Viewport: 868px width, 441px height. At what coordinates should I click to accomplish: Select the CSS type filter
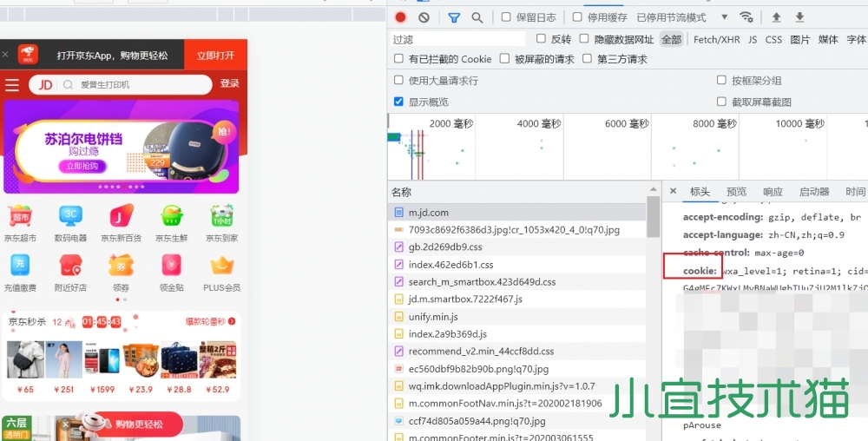pyautogui.click(x=773, y=39)
